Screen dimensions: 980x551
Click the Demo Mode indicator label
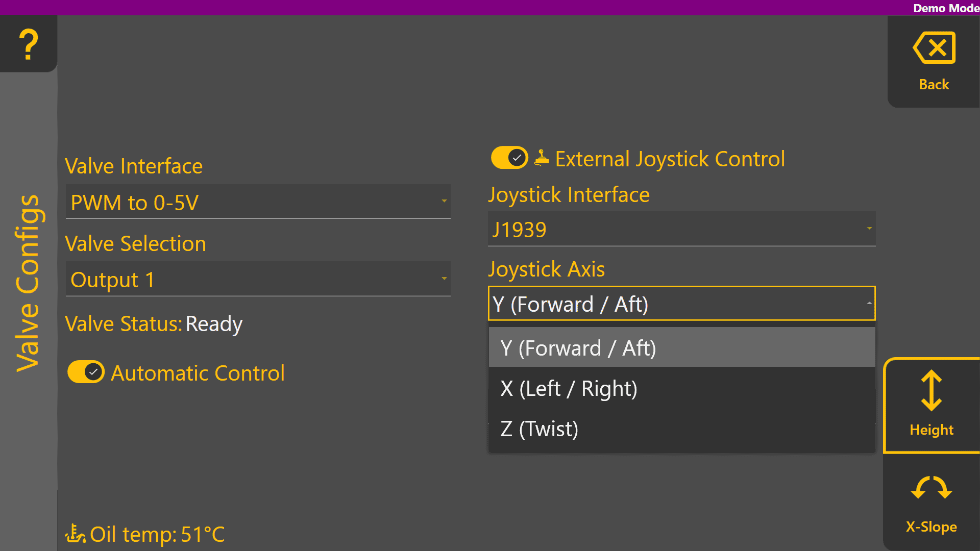[946, 8]
